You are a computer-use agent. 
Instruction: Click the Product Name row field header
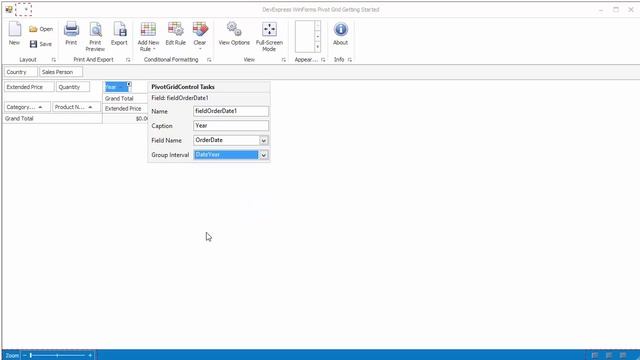pos(76,107)
